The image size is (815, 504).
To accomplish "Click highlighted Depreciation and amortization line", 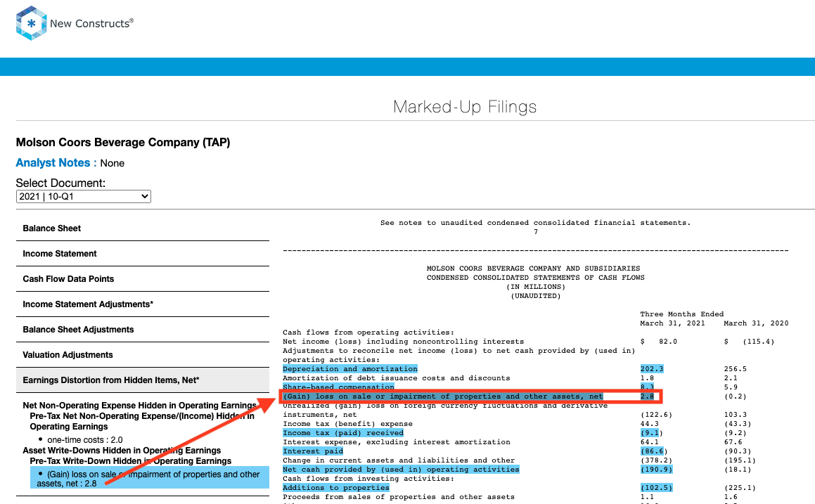I will point(349,369).
